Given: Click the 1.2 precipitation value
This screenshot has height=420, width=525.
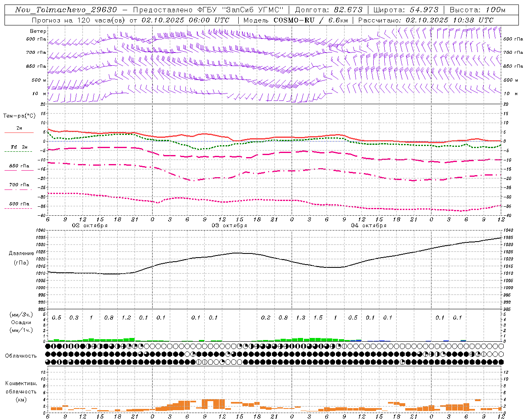Looking at the screenshot, I should [126, 317].
